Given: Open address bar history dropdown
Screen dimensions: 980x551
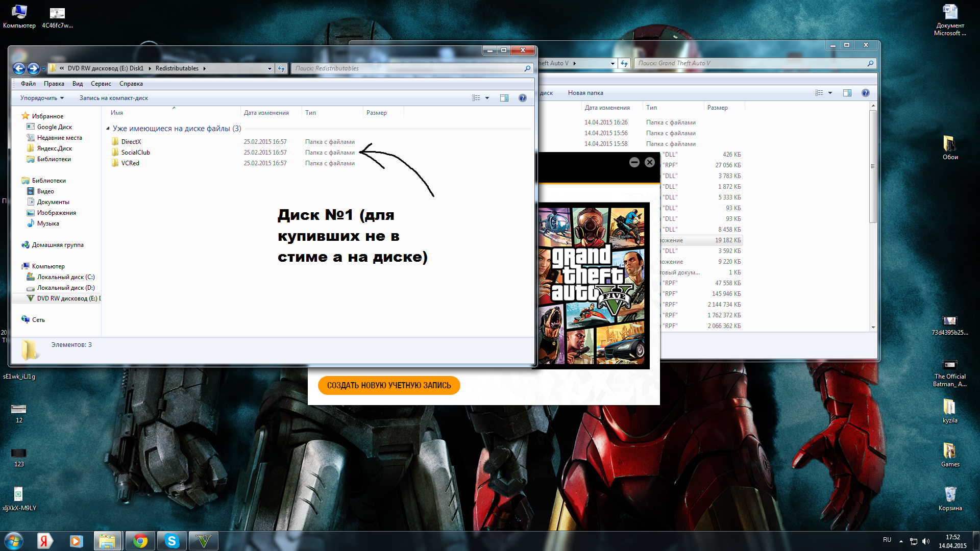Looking at the screenshot, I should (269, 68).
